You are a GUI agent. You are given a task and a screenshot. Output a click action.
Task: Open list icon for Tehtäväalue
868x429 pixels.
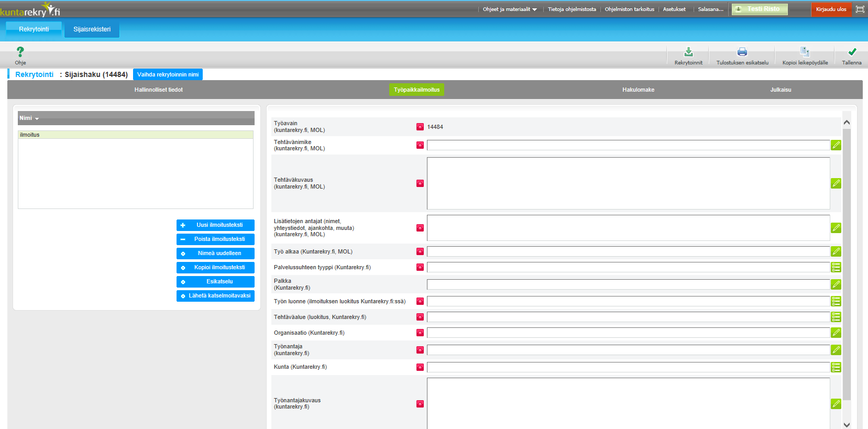[x=836, y=317]
